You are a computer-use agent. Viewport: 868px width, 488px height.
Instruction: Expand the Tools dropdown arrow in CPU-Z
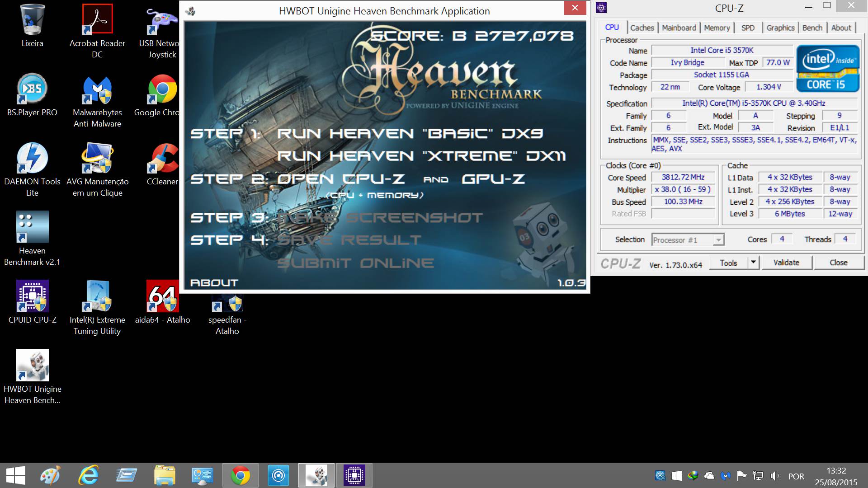pos(753,263)
